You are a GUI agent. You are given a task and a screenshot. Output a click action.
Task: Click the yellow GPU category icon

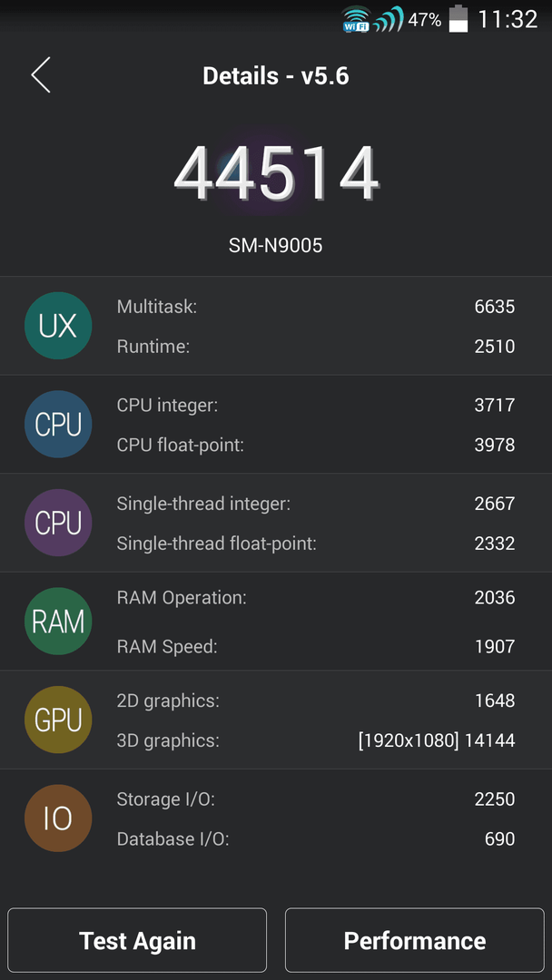click(x=58, y=720)
